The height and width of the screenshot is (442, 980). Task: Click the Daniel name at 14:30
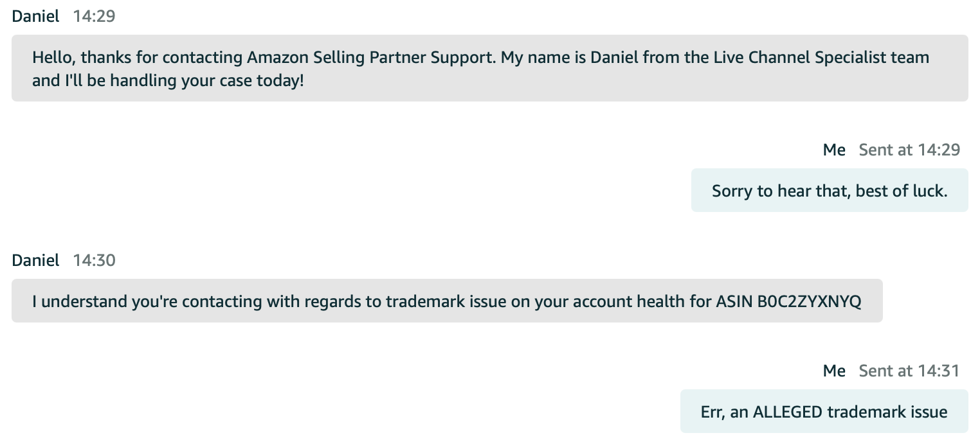tap(35, 260)
